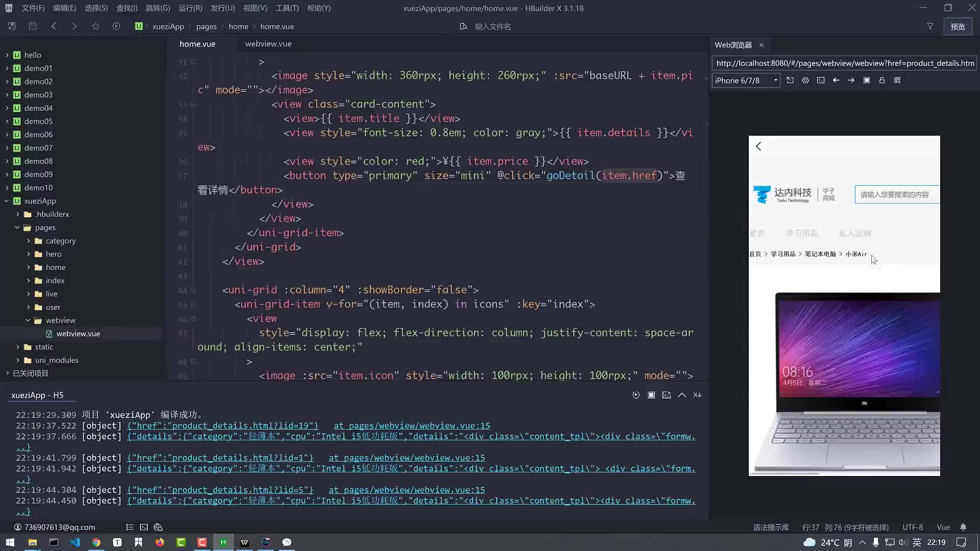The width and height of the screenshot is (980, 551).
Task: Click the QR code icon in Web browser
Action: 897,80
